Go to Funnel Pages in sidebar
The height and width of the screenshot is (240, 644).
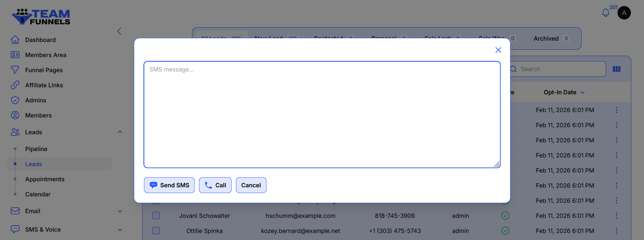click(44, 70)
